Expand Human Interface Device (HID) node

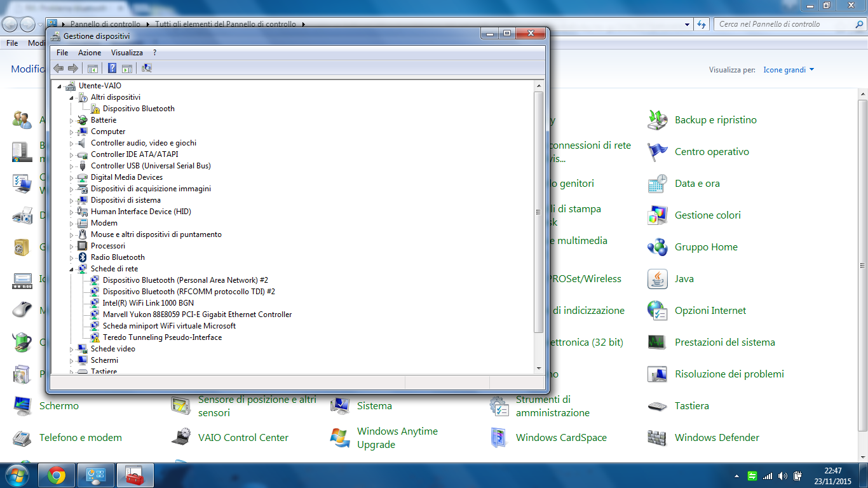point(71,212)
